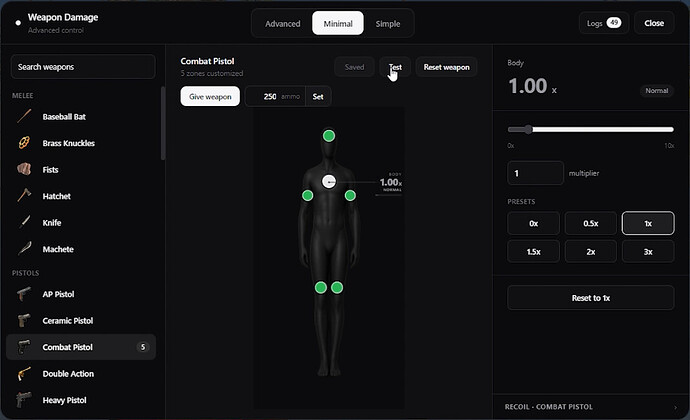Apply the 0x preset
This screenshot has height=420, width=690.
pos(533,223)
